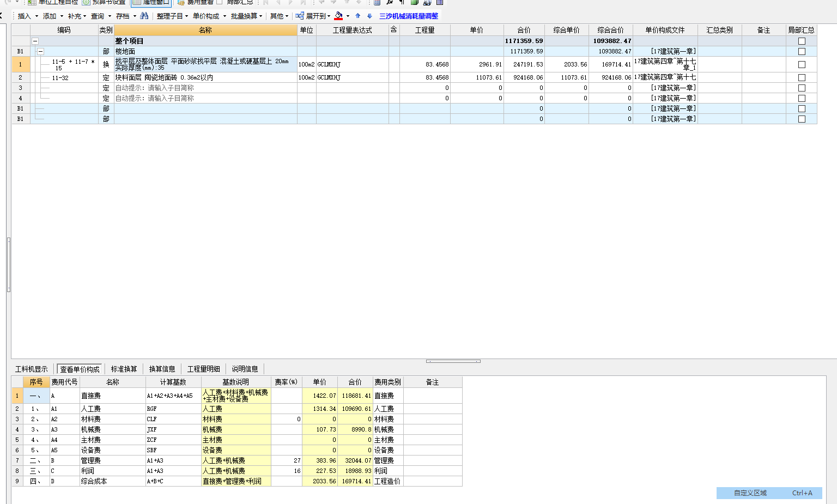Select unit price cell 11073.61 in 单价 column
Screen dimensions: 837x504
tap(477, 77)
